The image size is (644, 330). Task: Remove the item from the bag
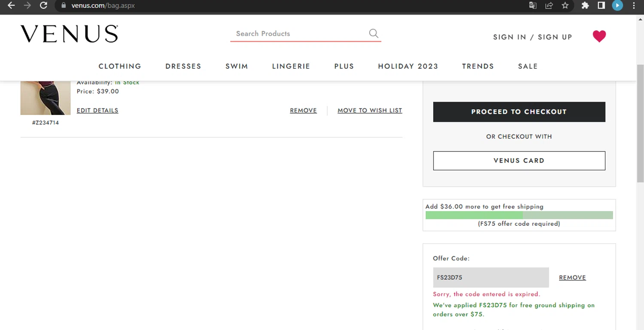303,110
